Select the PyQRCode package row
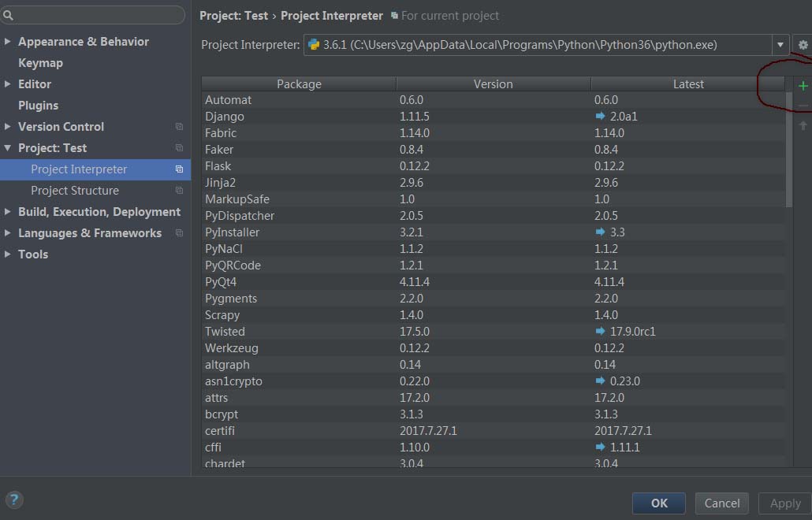 (x=493, y=265)
